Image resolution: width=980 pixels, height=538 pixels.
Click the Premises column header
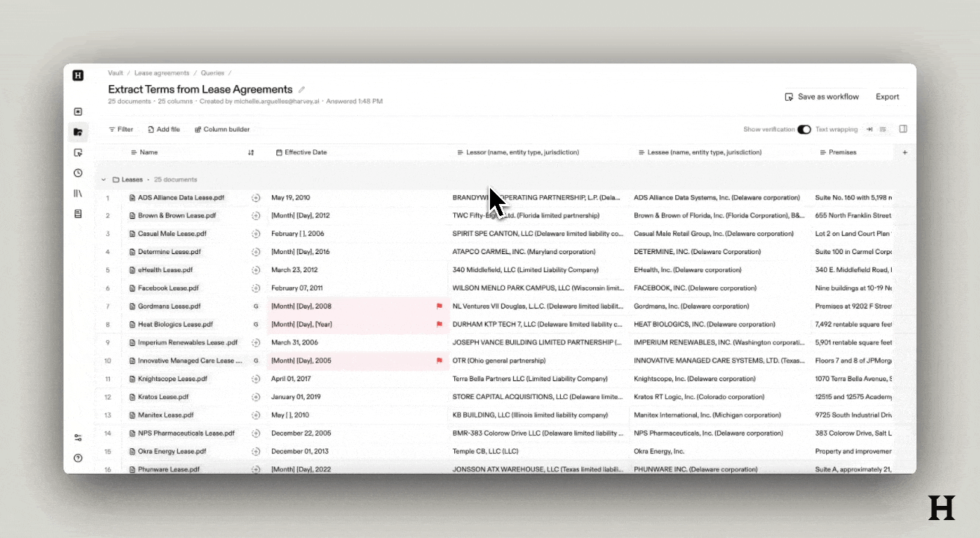[837, 152]
